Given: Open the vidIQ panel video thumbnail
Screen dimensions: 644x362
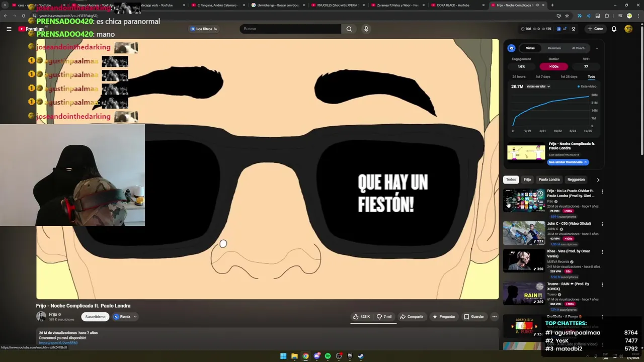Looking at the screenshot, I should coord(526,153).
